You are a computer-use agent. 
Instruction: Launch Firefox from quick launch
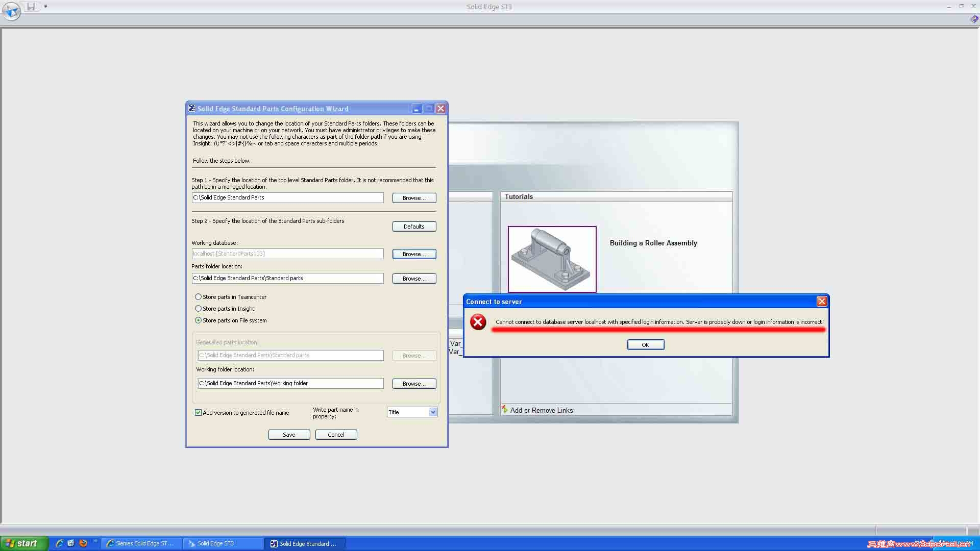pos(83,543)
